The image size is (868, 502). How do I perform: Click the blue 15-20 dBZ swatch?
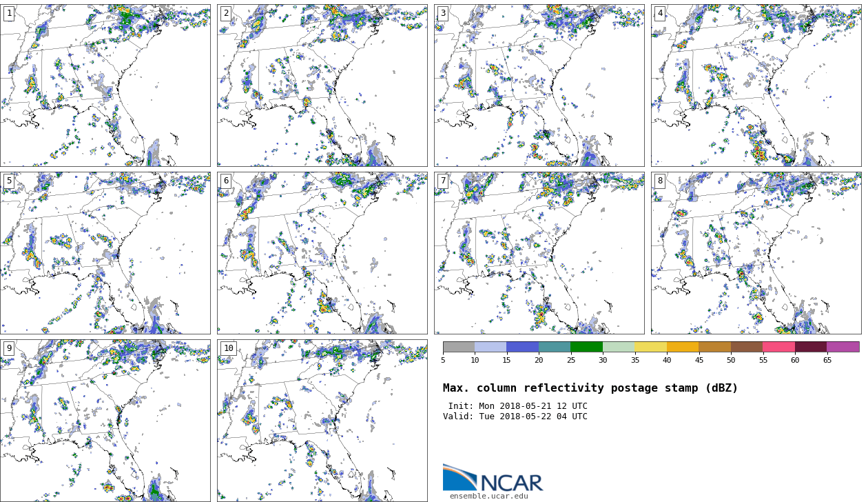tap(522, 347)
